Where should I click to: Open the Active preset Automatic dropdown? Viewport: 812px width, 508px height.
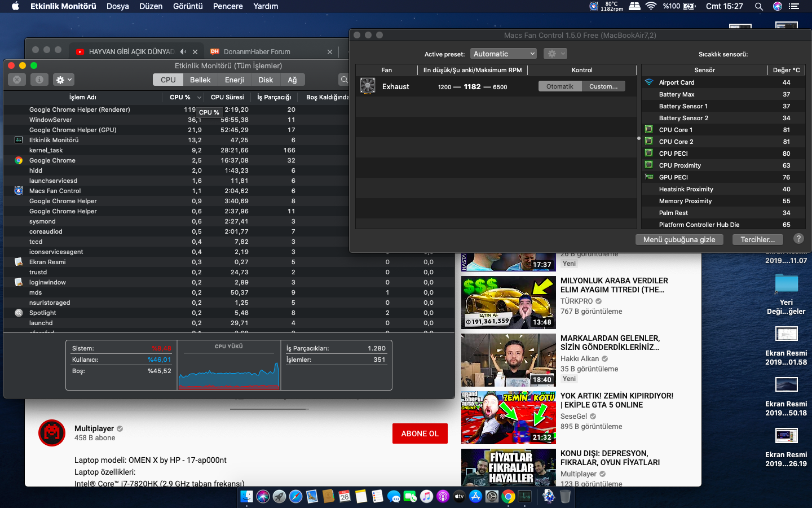point(504,54)
